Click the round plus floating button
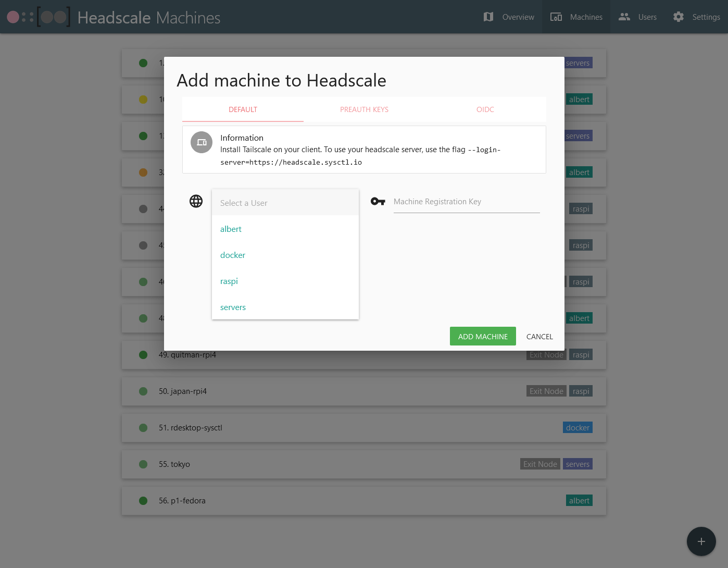 [701, 541]
